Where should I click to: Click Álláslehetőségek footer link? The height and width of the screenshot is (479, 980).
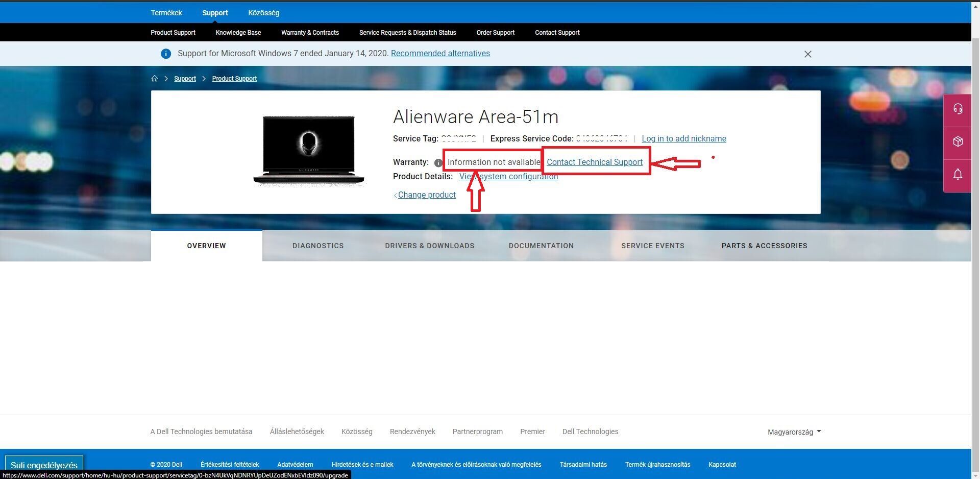click(x=297, y=432)
